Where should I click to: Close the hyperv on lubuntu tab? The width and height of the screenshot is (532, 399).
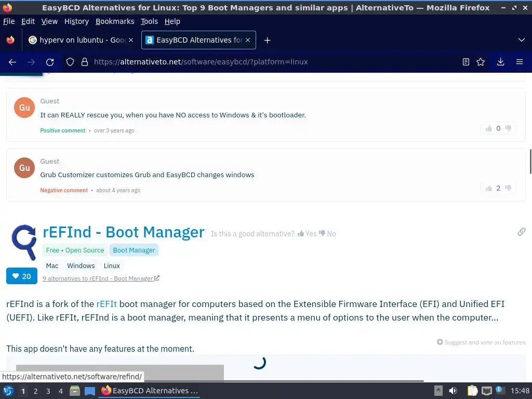pos(131,40)
